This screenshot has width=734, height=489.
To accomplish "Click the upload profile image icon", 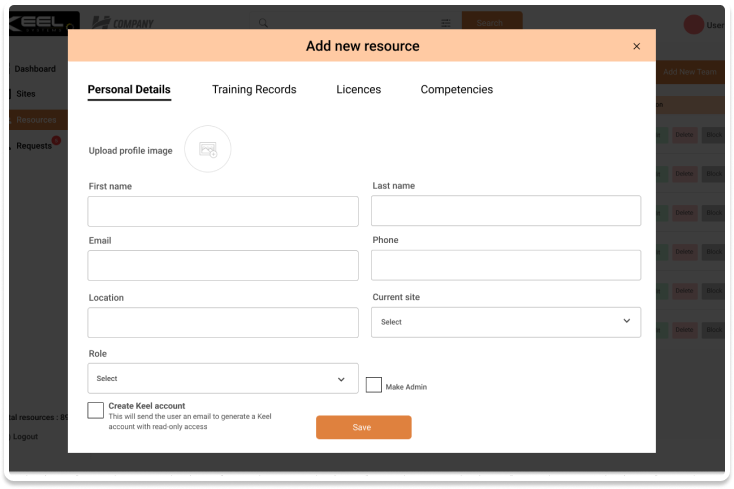I will coord(207,149).
